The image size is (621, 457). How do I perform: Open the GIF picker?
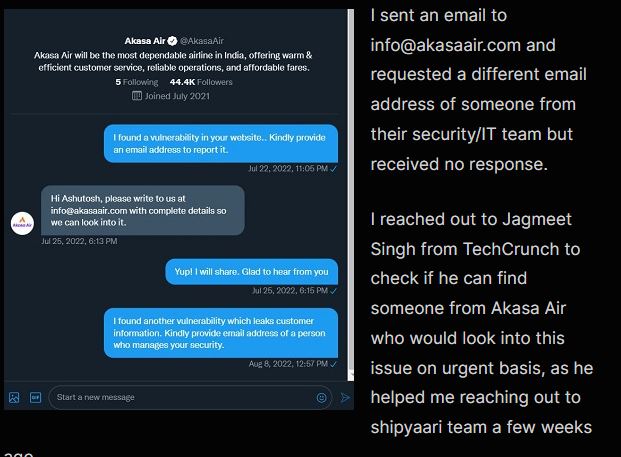[35, 397]
